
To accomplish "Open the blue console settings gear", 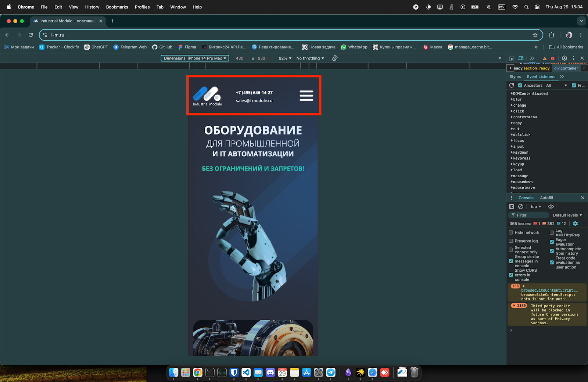I will 576,224.
